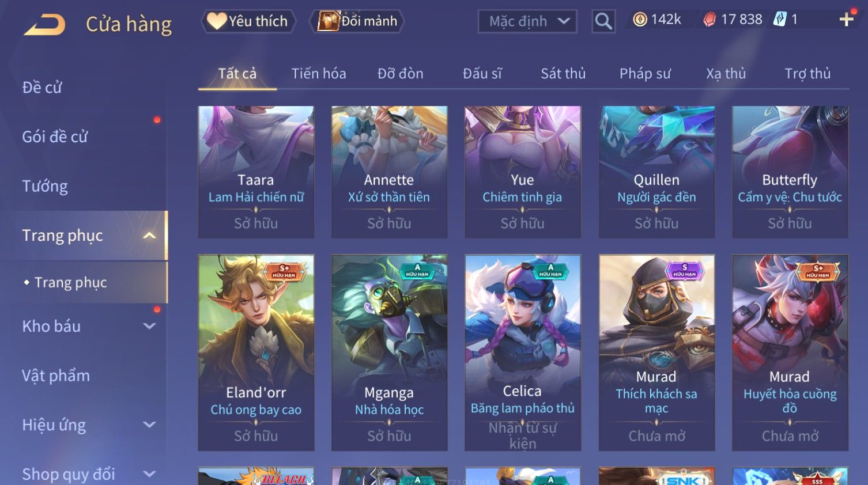Tap the gold coin balance icon
Viewport: 868px width, 485px height.
click(640, 20)
